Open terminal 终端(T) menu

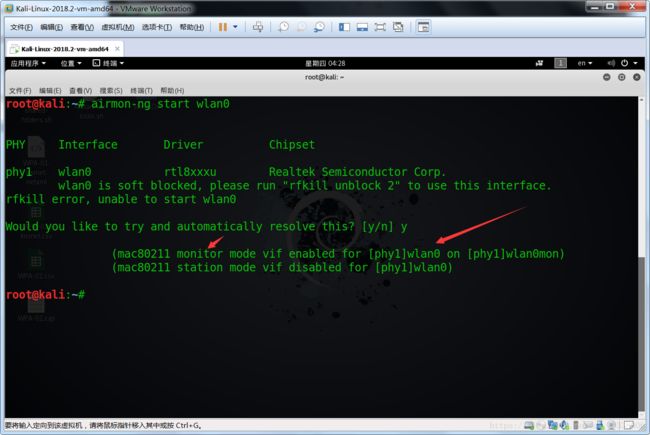pyautogui.click(x=141, y=90)
